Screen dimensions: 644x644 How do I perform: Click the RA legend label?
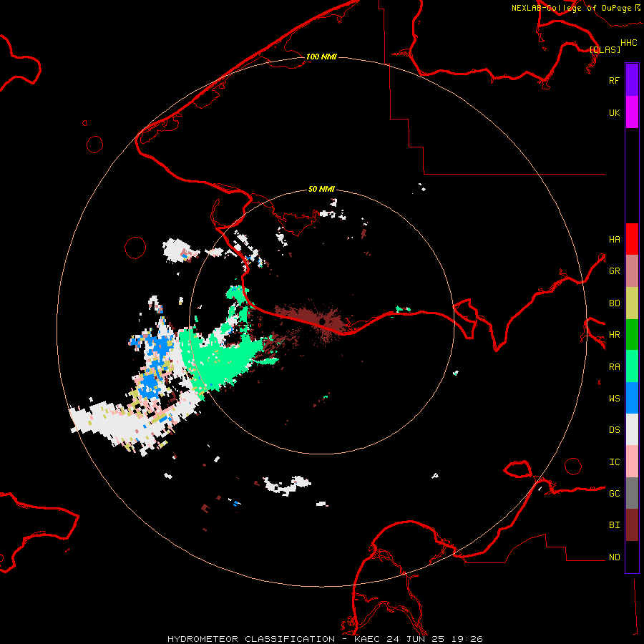[x=614, y=366]
